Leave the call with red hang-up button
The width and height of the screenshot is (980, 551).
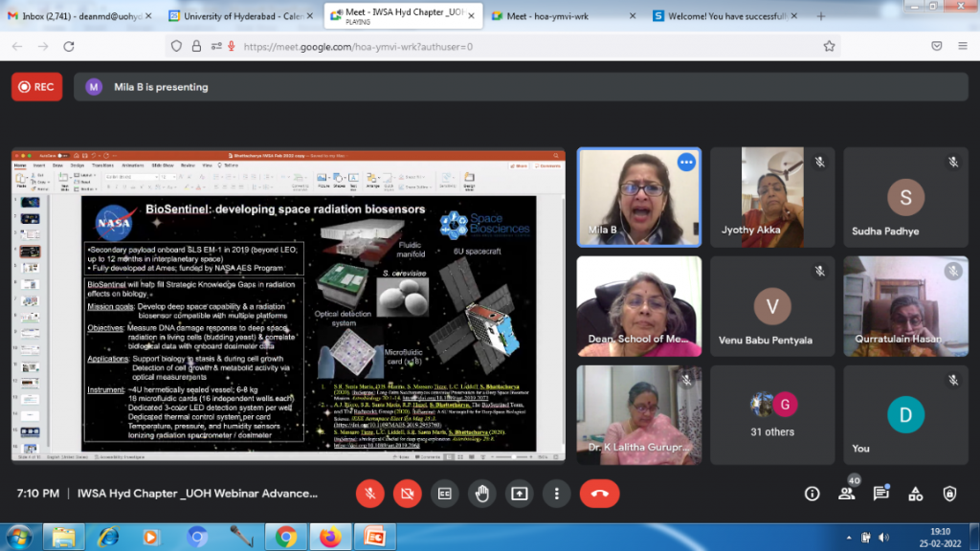600,494
